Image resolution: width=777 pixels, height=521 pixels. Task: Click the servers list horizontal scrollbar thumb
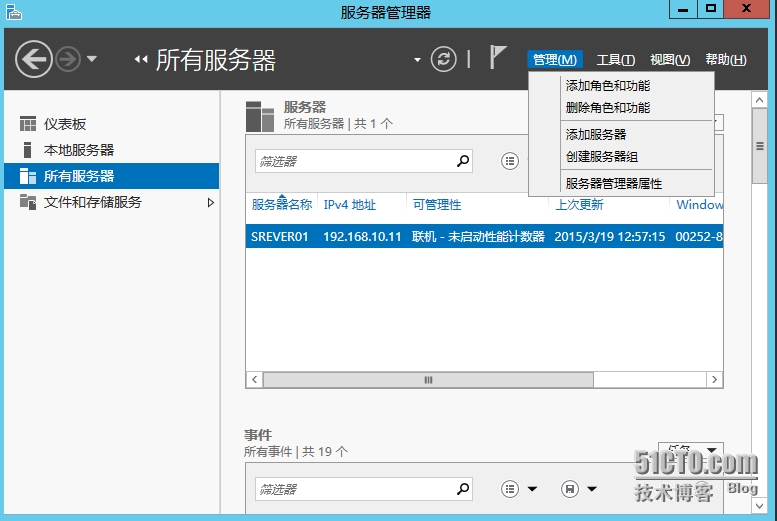[428, 380]
